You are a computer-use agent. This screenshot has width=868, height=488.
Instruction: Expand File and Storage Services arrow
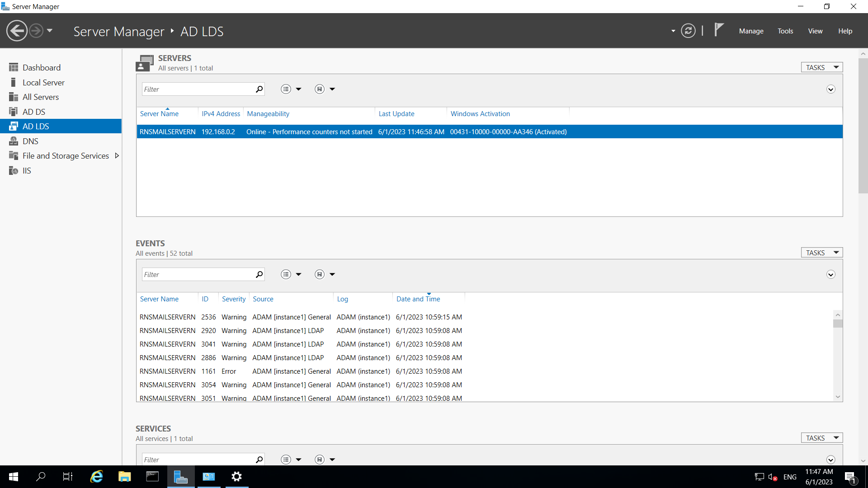(117, 155)
